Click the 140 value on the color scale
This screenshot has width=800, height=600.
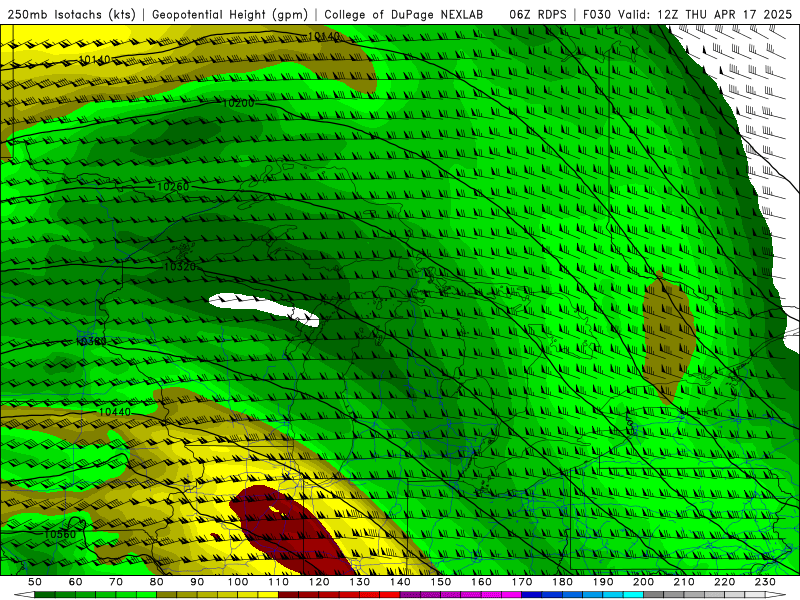[401, 582]
